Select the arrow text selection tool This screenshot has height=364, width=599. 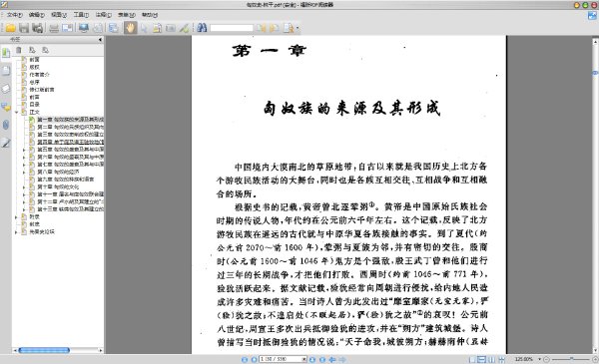144,28
